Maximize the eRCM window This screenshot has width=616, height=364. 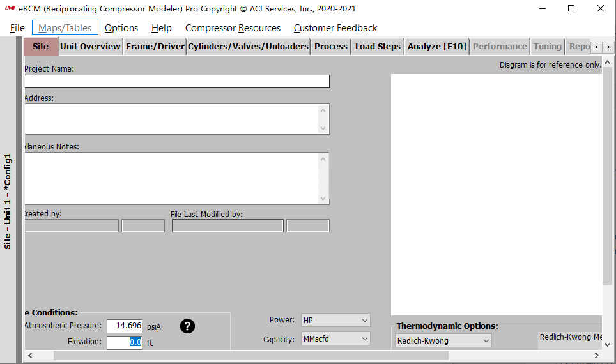(572, 9)
